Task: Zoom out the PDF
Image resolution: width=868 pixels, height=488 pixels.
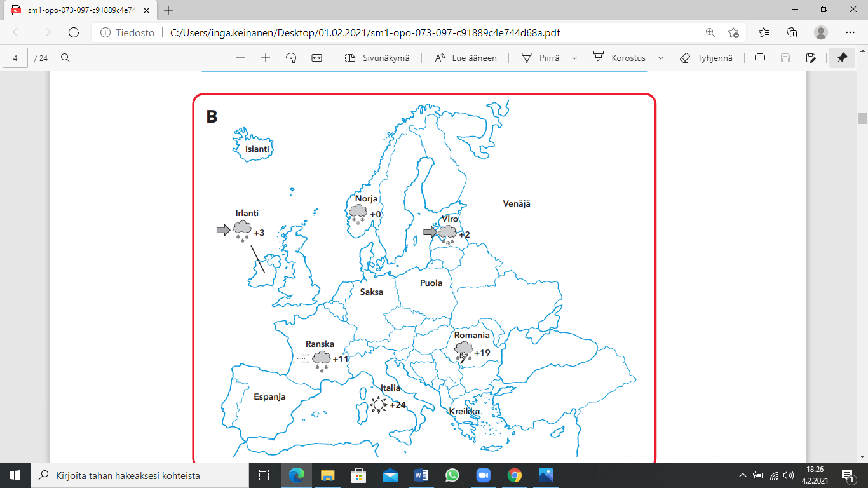Action: (x=240, y=58)
